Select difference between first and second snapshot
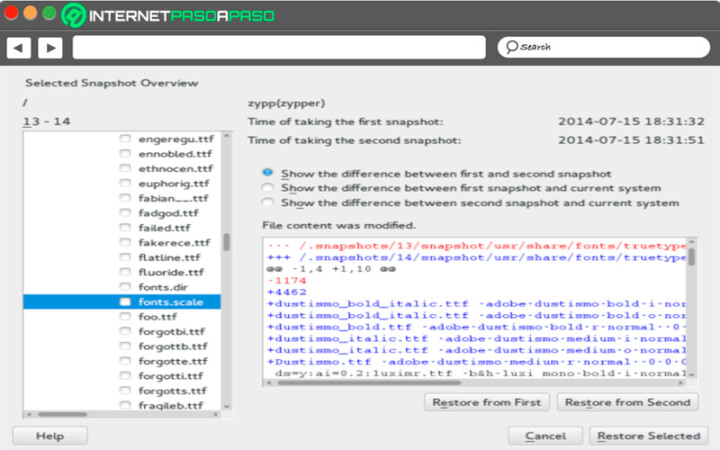This screenshot has height=450, width=720. click(267, 172)
